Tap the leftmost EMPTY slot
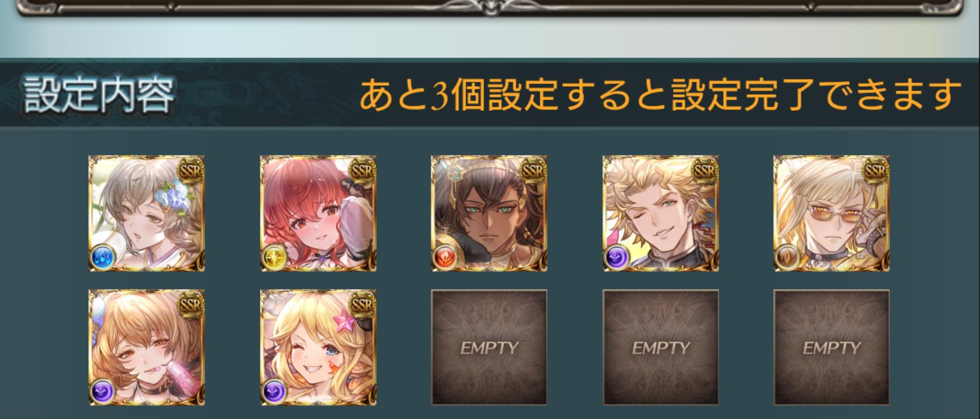 489,347
